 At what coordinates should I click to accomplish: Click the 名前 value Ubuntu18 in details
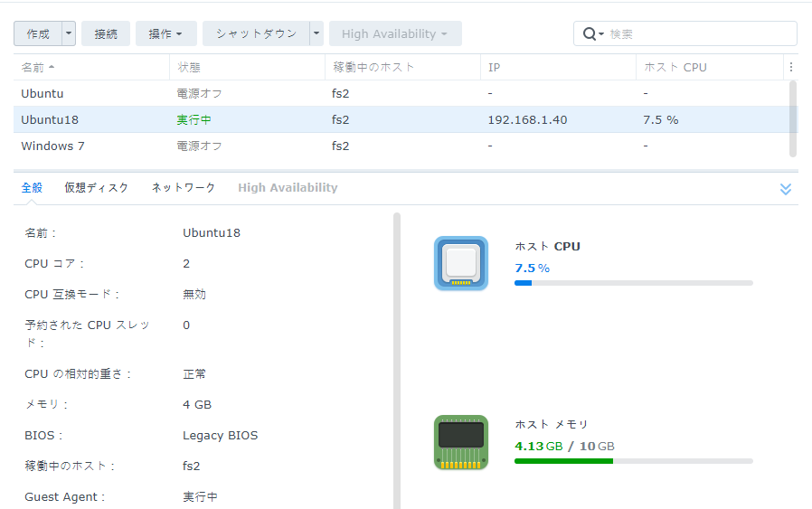point(212,233)
